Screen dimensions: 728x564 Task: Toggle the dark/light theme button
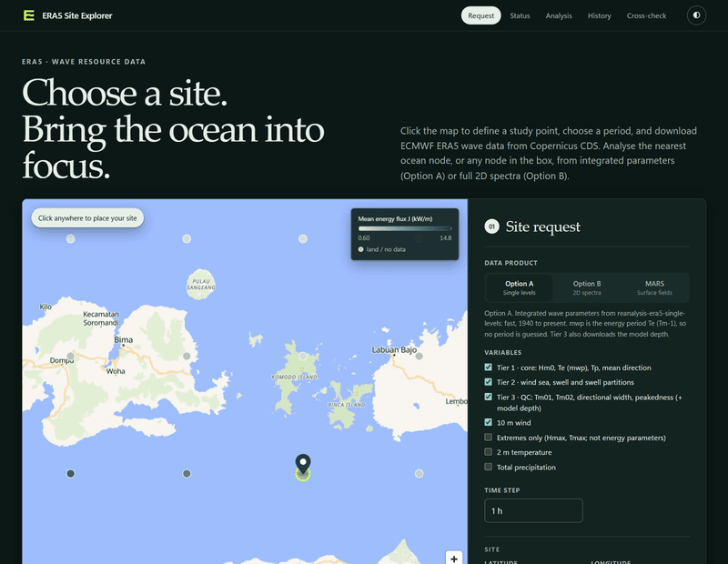point(696,15)
